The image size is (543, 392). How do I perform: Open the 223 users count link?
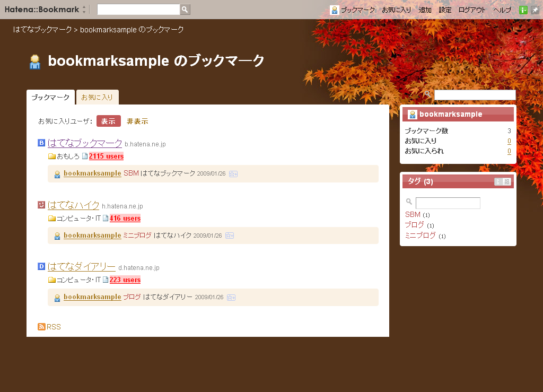(125, 280)
